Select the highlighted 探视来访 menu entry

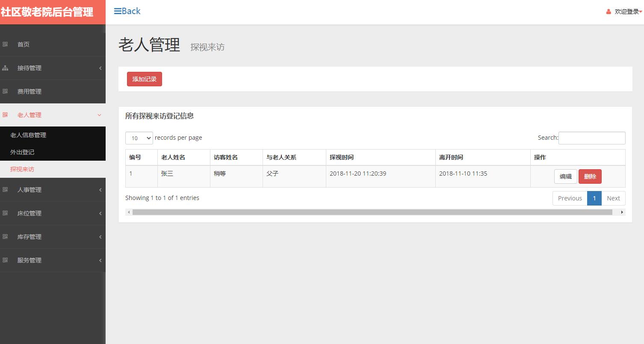click(x=22, y=169)
